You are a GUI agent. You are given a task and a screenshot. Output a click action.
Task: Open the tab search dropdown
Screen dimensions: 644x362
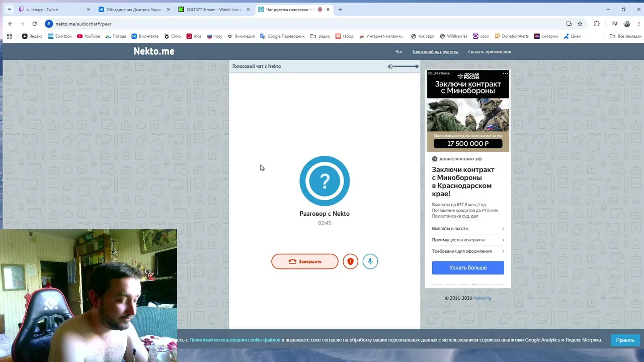coord(9,10)
